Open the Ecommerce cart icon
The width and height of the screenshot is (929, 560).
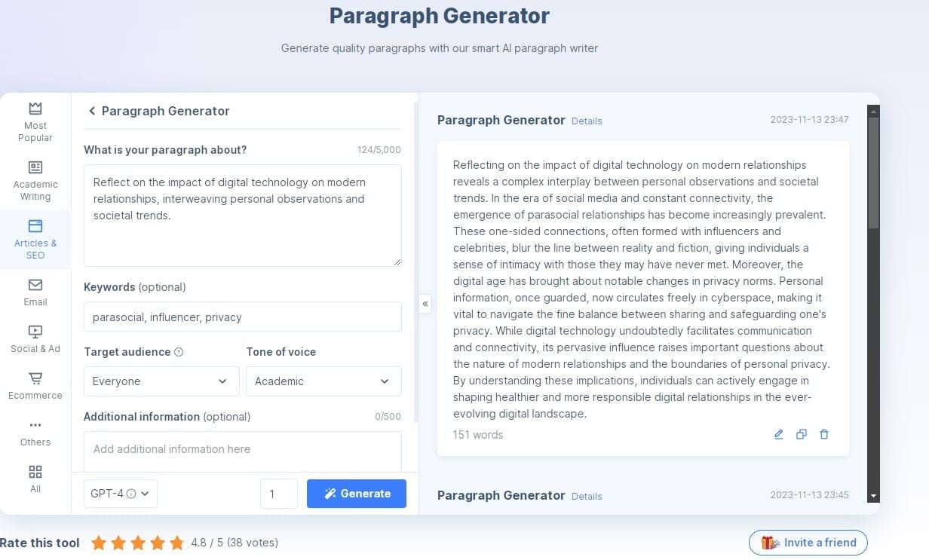click(x=35, y=378)
